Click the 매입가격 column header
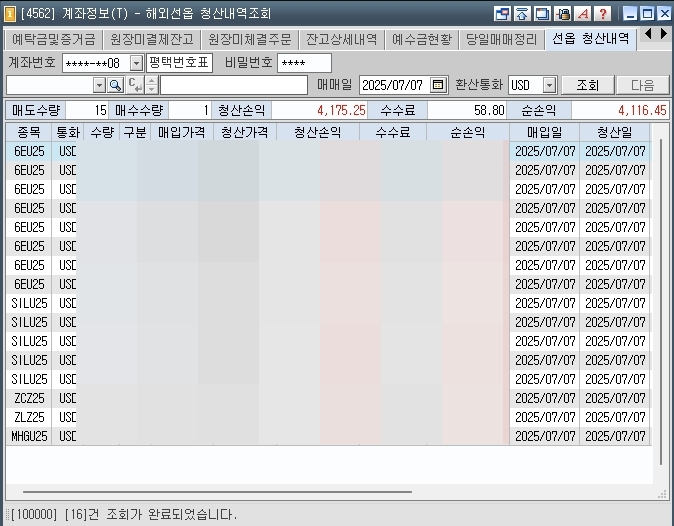674x526 pixels. 182,132
